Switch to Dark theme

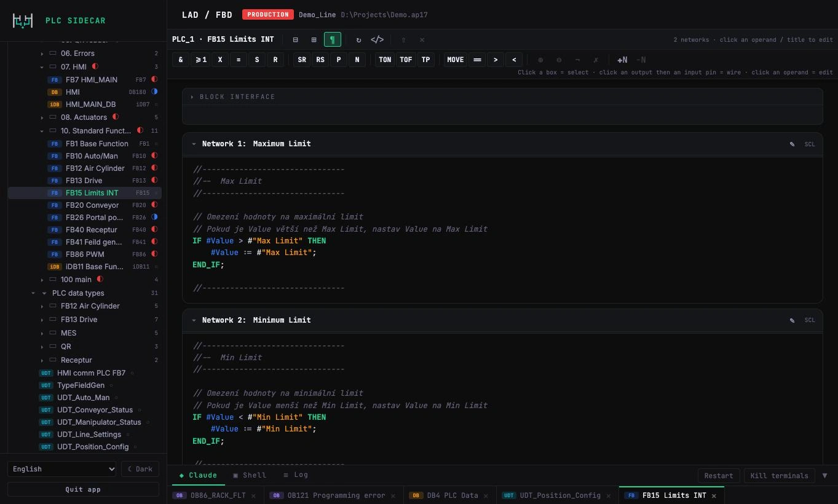[140, 469]
